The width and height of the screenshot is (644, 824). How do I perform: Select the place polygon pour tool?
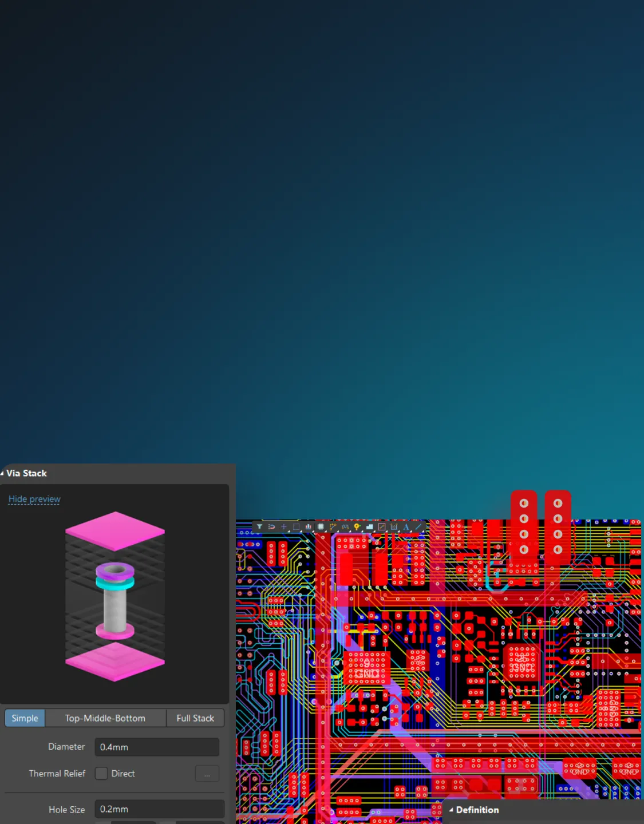[369, 526]
